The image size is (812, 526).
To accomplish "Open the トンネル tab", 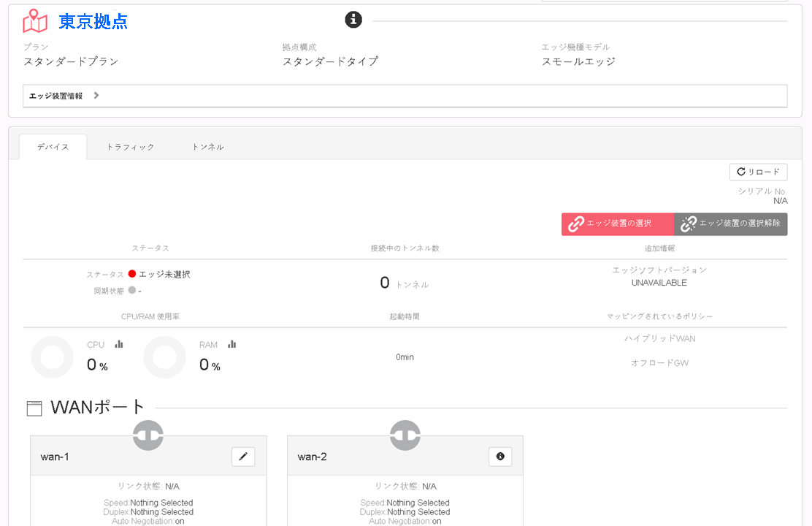I will [207, 147].
